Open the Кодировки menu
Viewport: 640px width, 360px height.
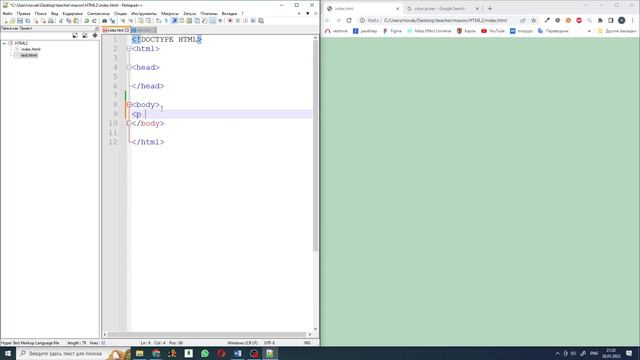[72, 13]
